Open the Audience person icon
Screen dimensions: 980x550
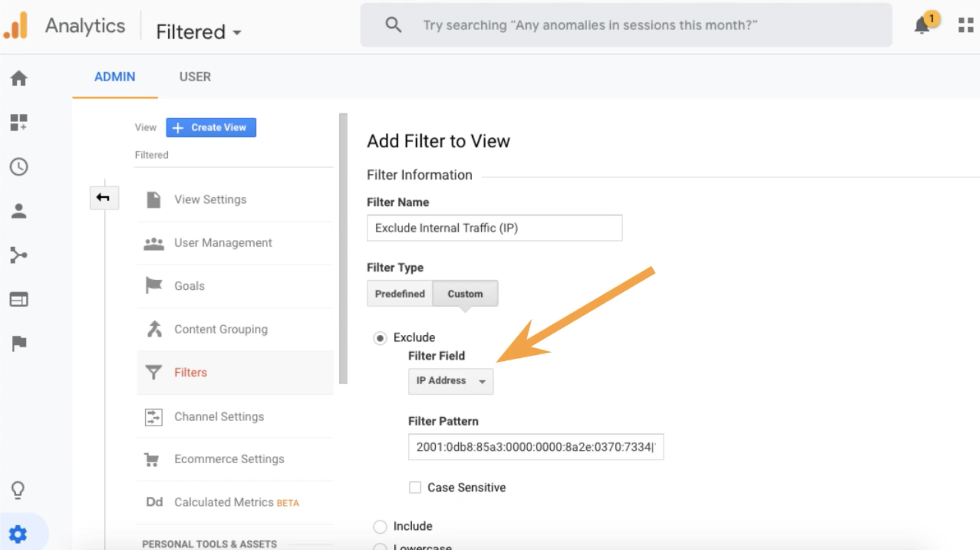click(19, 211)
